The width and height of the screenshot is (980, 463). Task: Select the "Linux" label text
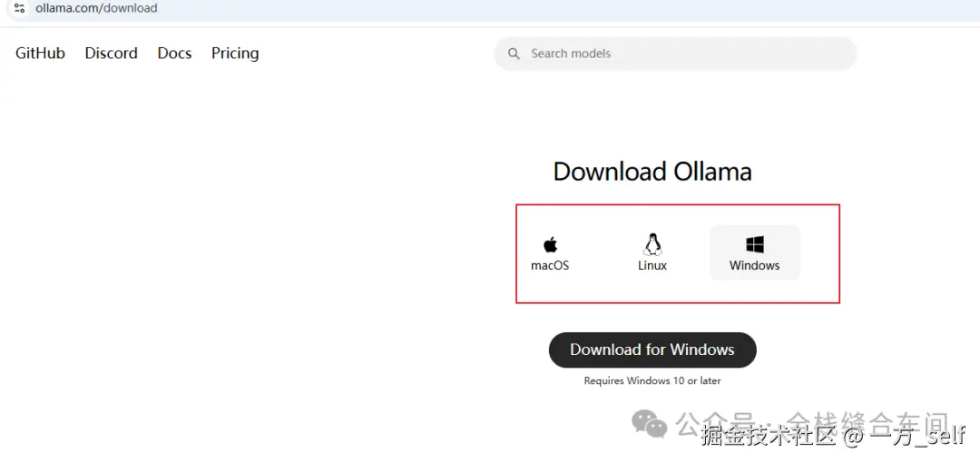pyautogui.click(x=652, y=265)
